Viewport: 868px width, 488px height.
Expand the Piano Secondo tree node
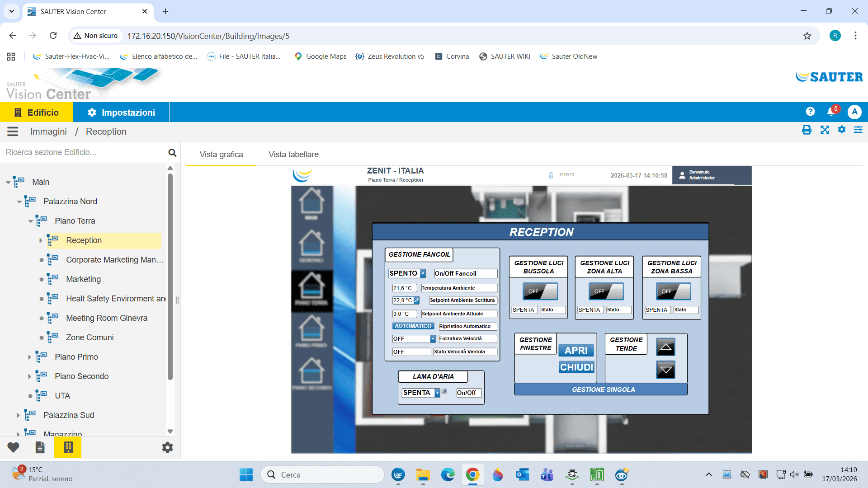[x=30, y=376]
